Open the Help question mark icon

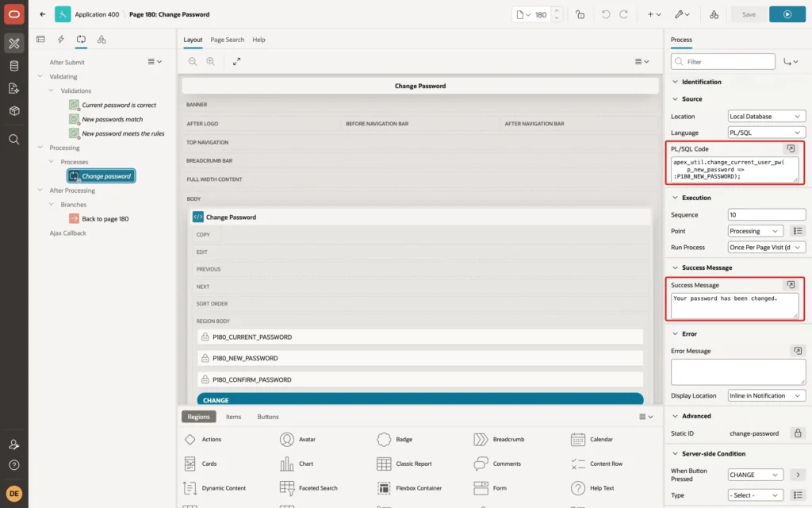click(x=14, y=465)
